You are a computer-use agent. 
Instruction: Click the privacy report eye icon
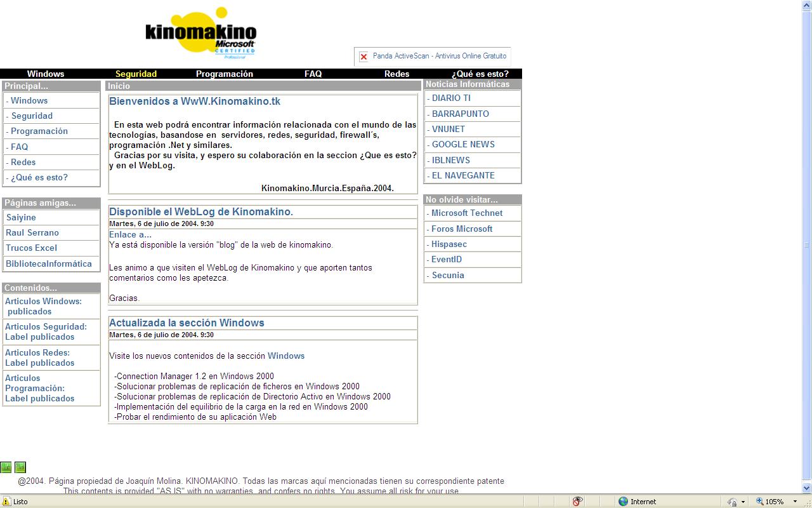(577, 502)
